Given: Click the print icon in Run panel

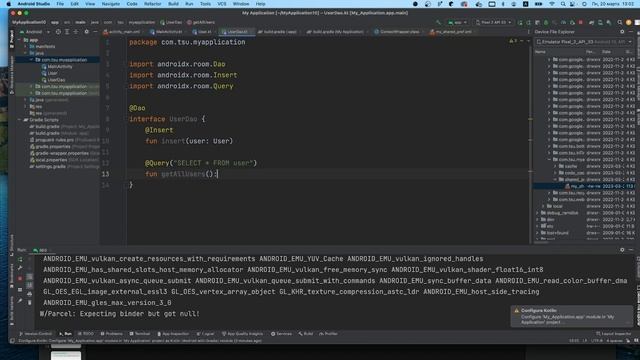Looking at the screenshot, I should click(29, 294).
